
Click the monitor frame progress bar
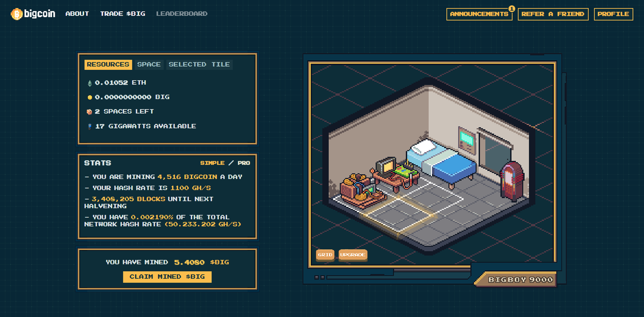[397, 277]
